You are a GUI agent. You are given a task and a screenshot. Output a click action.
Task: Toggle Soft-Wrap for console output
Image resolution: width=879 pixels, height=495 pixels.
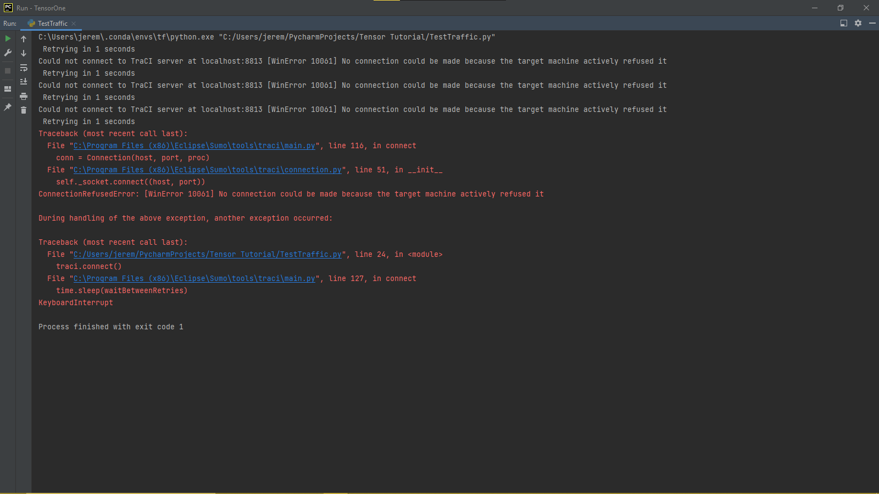click(x=24, y=68)
